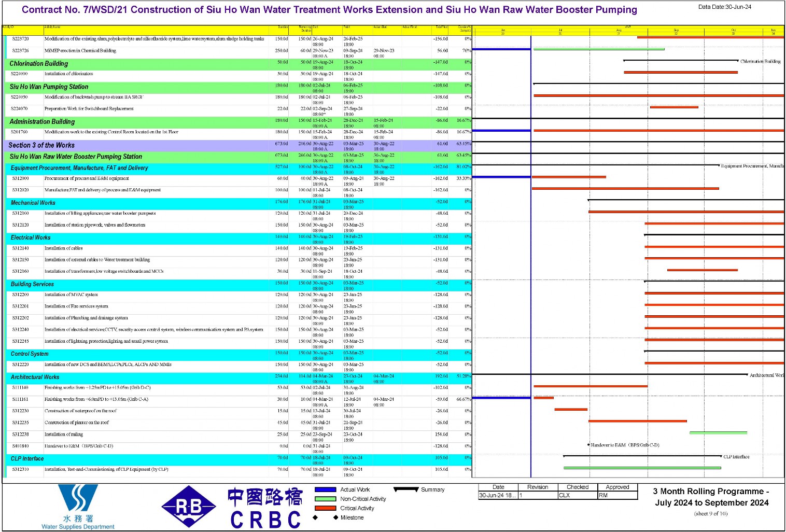Click Installation of Fire services system activity
This screenshot has height=532, width=786.
pyautogui.click(x=76, y=306)
